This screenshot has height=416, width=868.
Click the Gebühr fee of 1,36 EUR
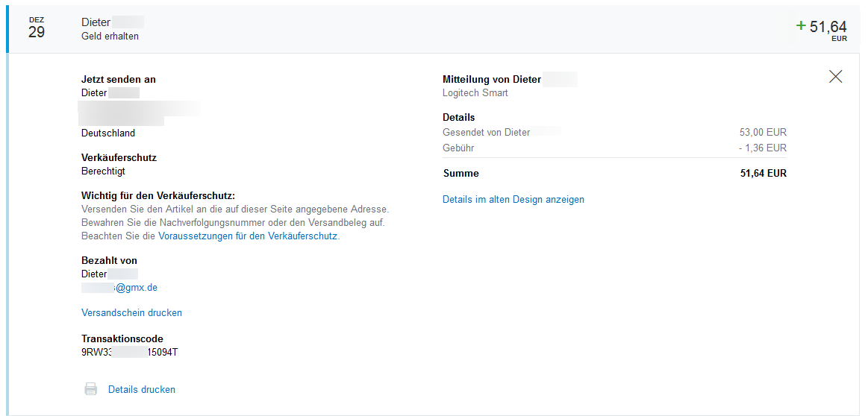[763, 148]
